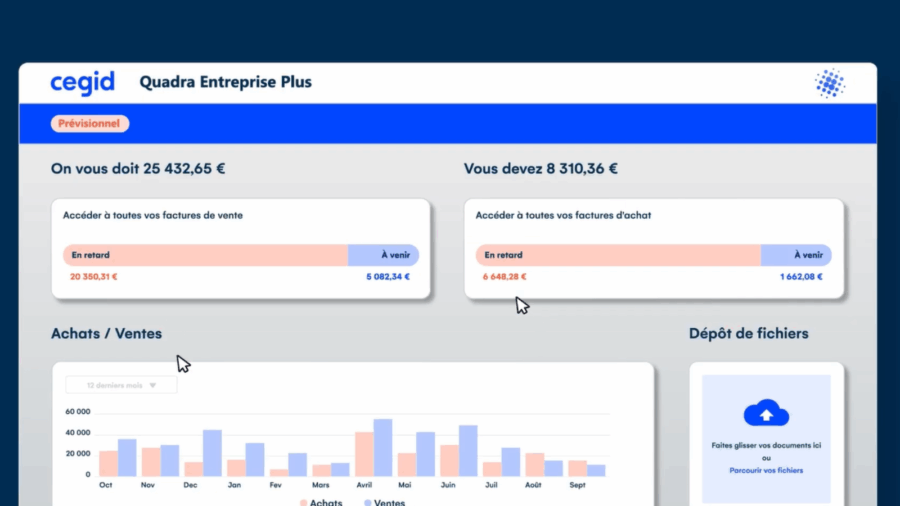Click the 5 082,34 € upcoming sales amount
Viewport: 900px width, 506px height.
[388, 277]
